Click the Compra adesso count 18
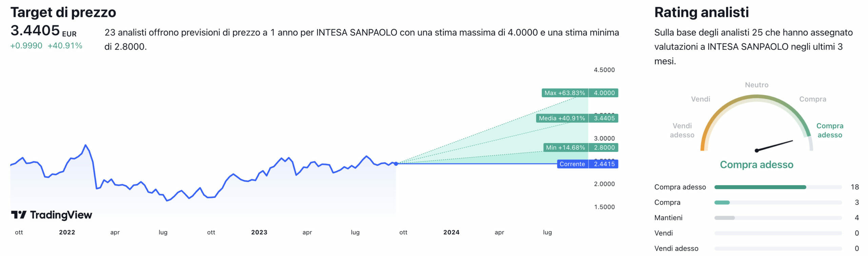 click(854, 187)
